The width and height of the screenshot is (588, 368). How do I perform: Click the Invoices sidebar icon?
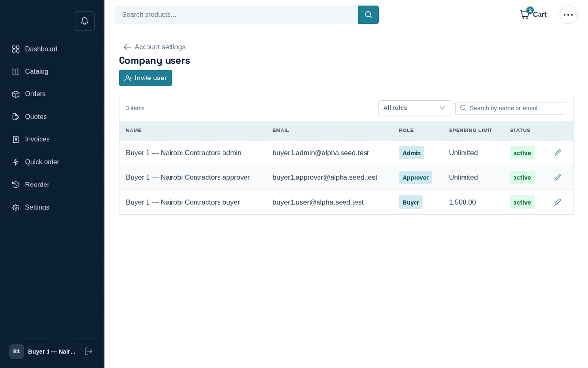coord(16,139)
